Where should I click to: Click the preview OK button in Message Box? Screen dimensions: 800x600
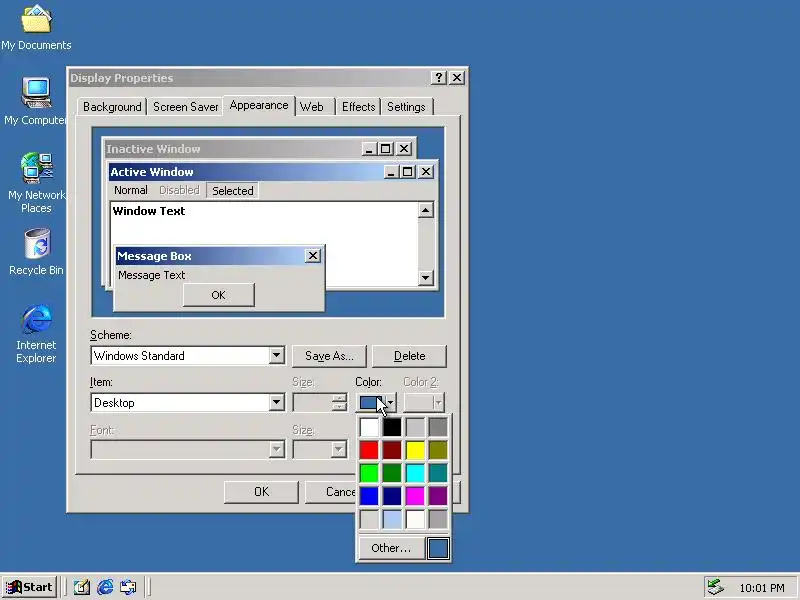218,295
